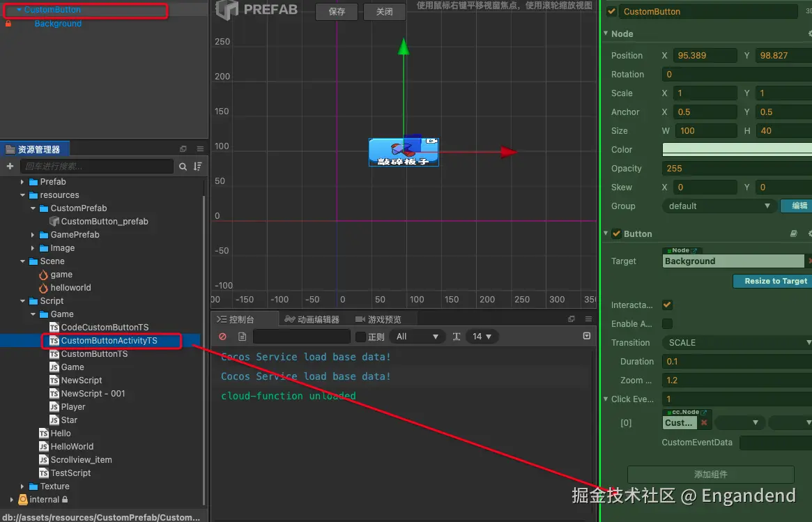The image size is (812, 522).
Task: Toggle CustomButton node active checkbox
Action: 611,11
